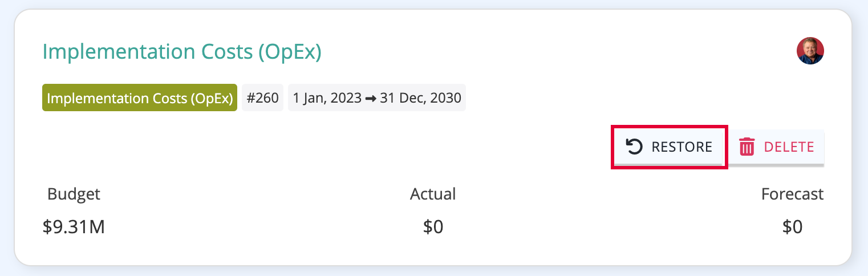Click the circular restore arrow icon

(634, 147)
